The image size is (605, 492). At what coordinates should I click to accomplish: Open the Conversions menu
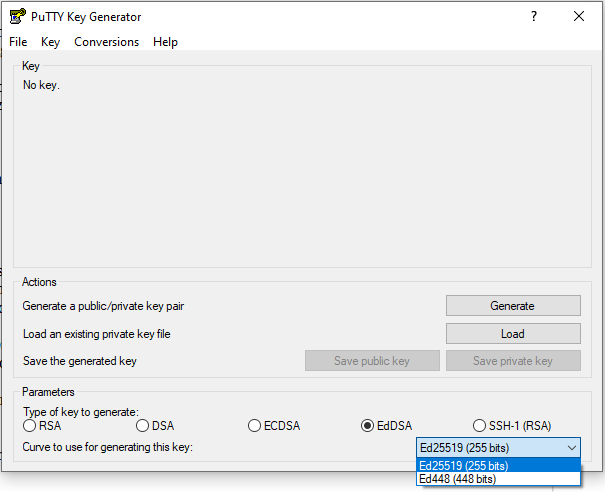click(x=107, y=42)
